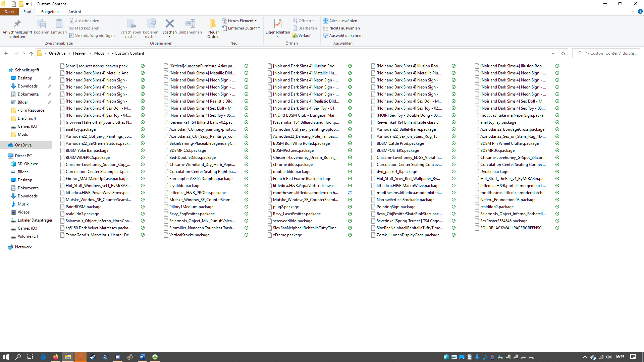Select file BDSM Yoke Bar.package
Viewport: 644px width, 362px height.
87,150
